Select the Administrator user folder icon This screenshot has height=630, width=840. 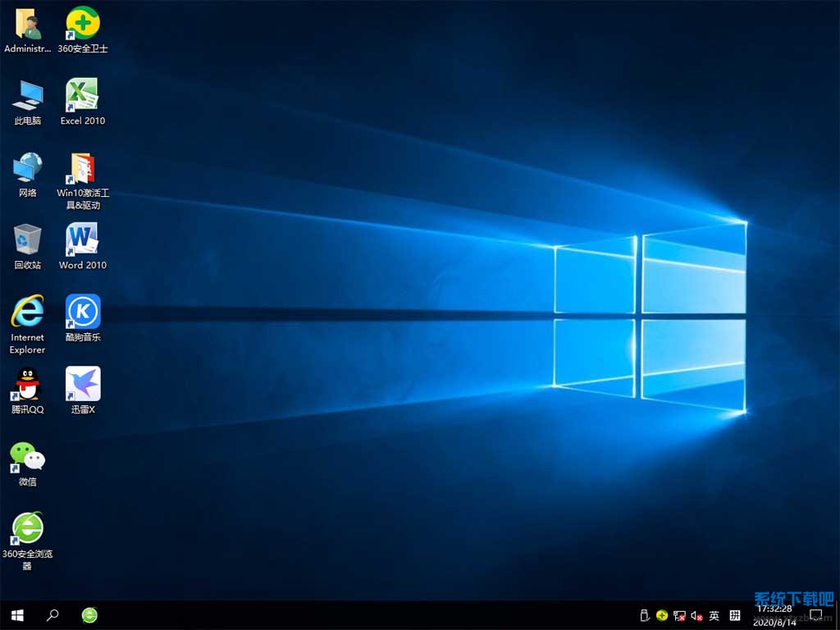pos(28,24)
